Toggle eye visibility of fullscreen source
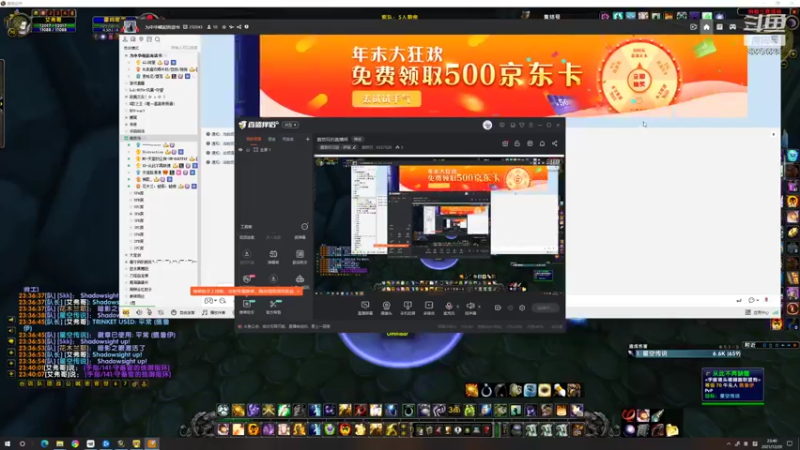This screenshot has height=450, width=800. click(x=241, y=150)
